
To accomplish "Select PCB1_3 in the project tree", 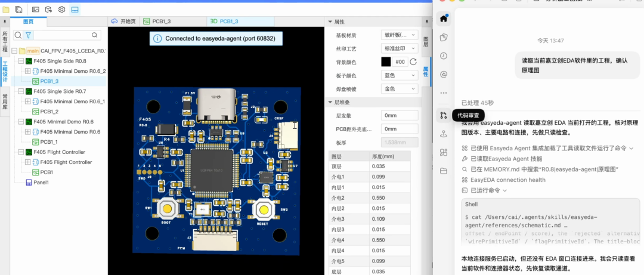I will [49, 81].
